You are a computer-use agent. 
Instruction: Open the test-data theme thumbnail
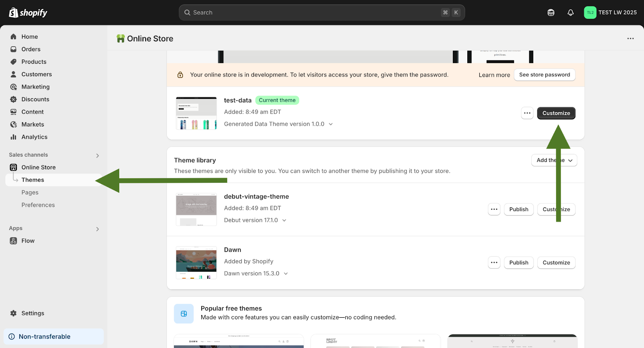(196, 113)
